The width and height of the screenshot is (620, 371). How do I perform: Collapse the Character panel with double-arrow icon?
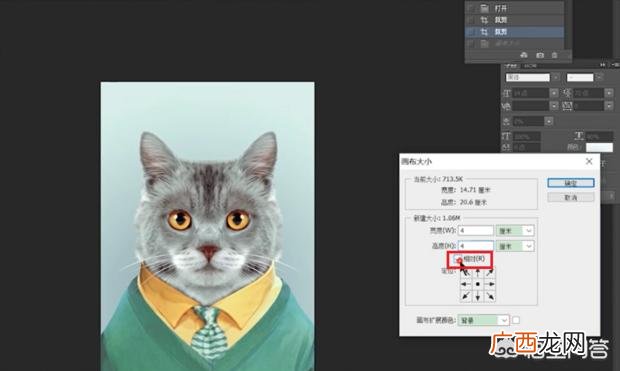pos(603,65)
